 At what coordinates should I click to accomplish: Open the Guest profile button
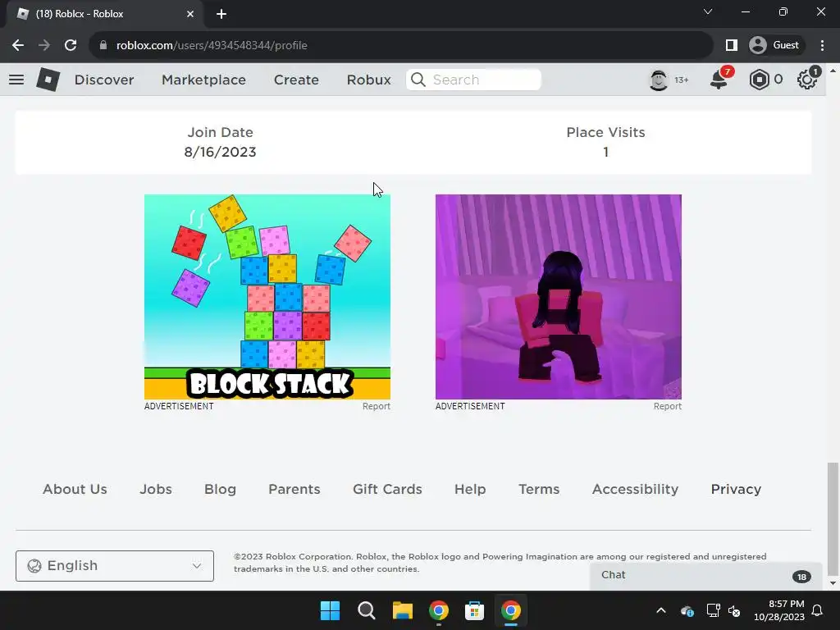[775, 45]
